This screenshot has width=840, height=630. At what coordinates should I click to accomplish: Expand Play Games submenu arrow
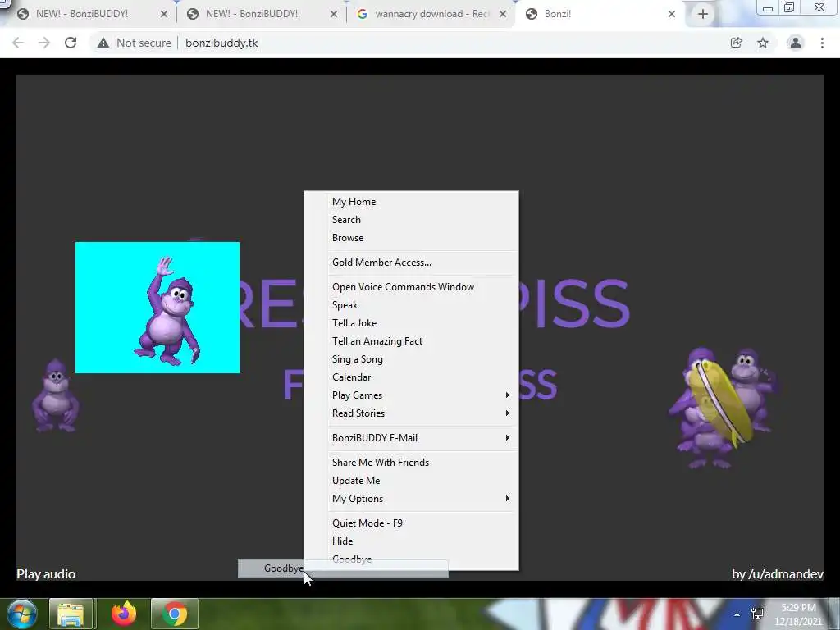[507, 395]
